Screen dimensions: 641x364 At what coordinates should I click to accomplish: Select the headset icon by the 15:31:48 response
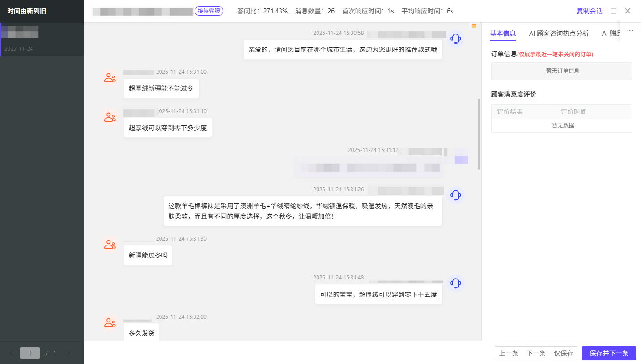coord(455,284)
